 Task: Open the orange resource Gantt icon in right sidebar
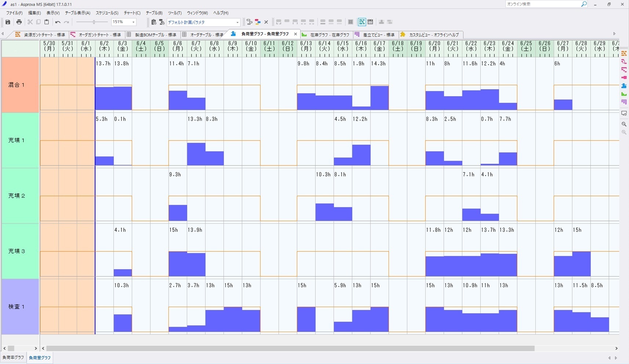coord(624,54)
